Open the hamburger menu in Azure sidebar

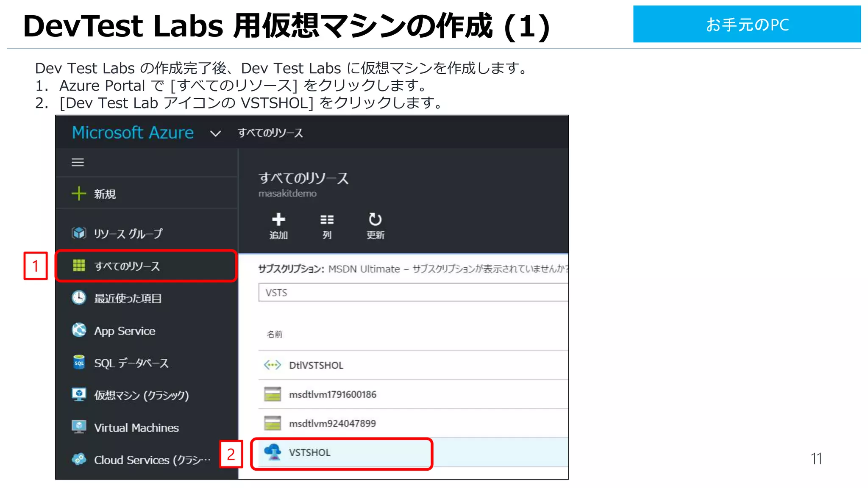click(78, 162)
